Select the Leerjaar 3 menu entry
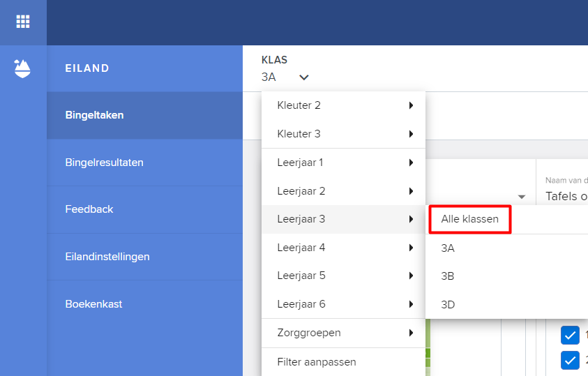Image resolution: width=588 pixels, height=376 pixels. [343, 219]
